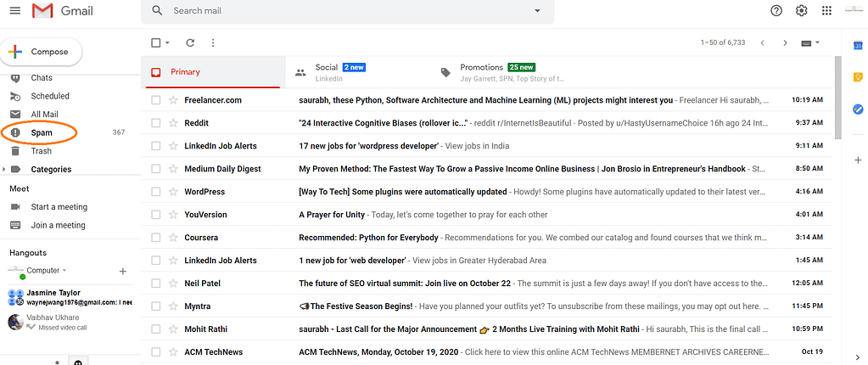The width and height of the screenshot is (868, 365).
Task: Open the More options three-dot menu
Action: click(x=213, y=42)
